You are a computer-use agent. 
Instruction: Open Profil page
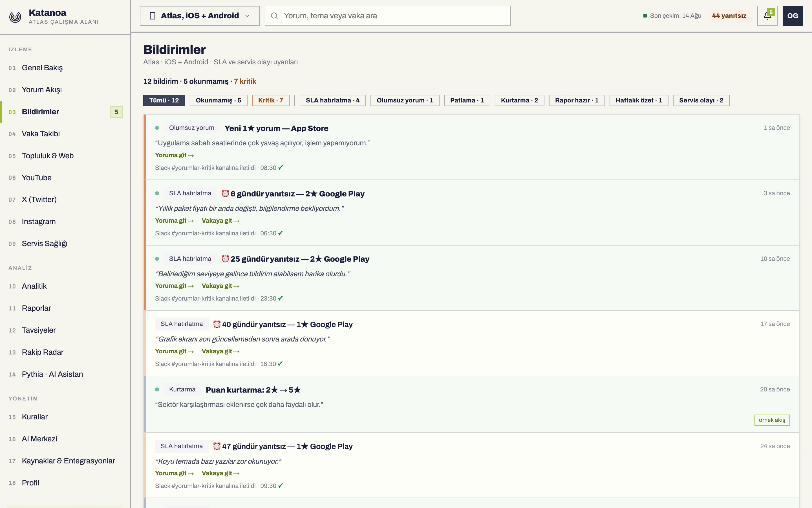click(65, 483)
